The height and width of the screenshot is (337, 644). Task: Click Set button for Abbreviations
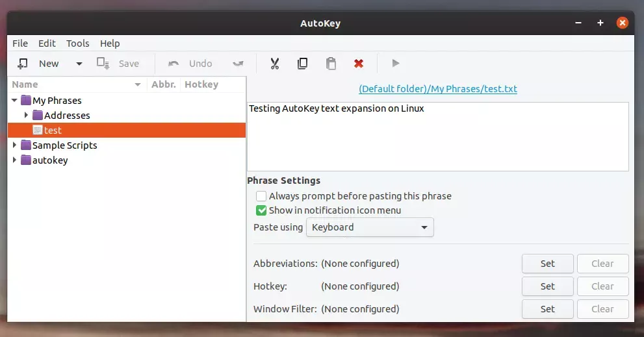[547, 264]
